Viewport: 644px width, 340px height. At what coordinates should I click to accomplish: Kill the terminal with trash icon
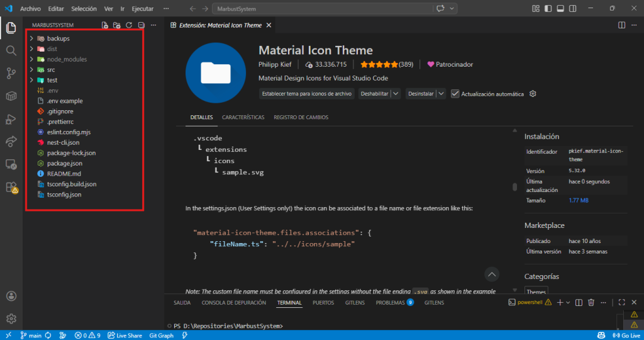click(591, 303)
